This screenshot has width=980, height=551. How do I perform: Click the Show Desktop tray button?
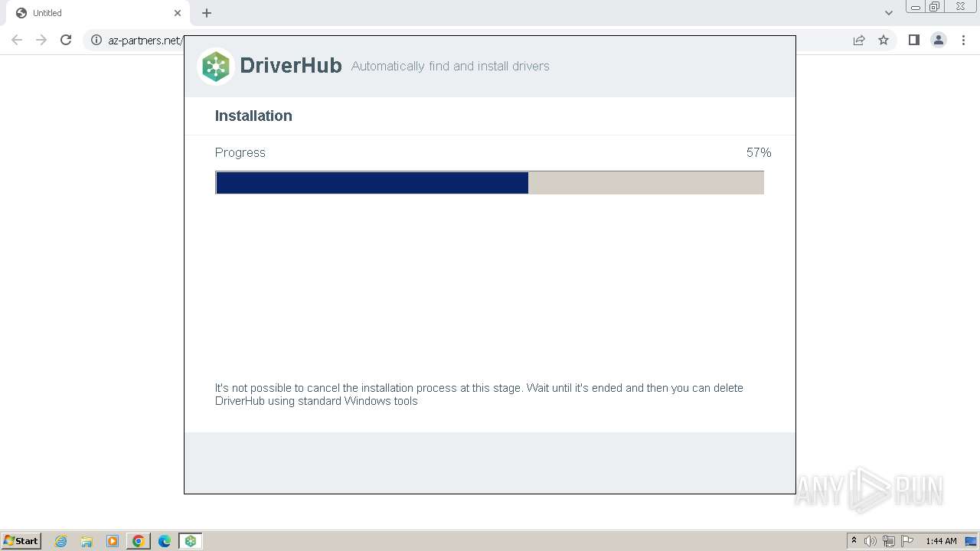971,541
